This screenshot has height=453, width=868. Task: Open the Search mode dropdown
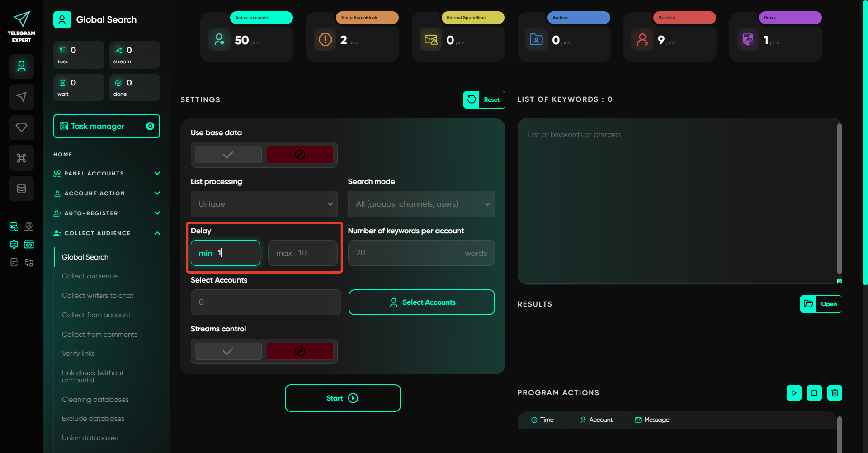[421, 204]
